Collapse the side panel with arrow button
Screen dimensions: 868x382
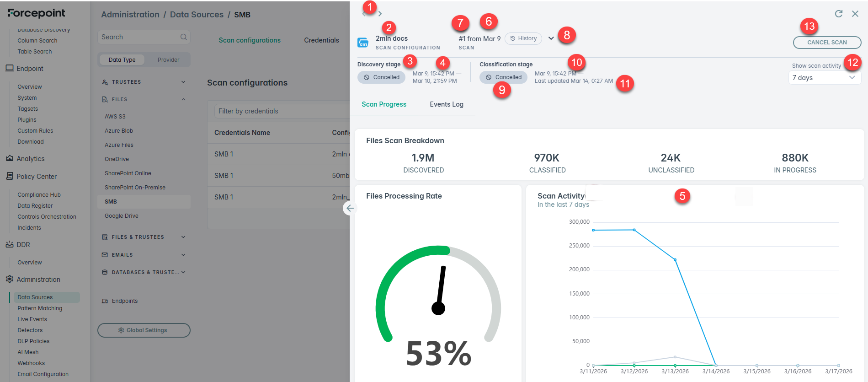point(350,208)
